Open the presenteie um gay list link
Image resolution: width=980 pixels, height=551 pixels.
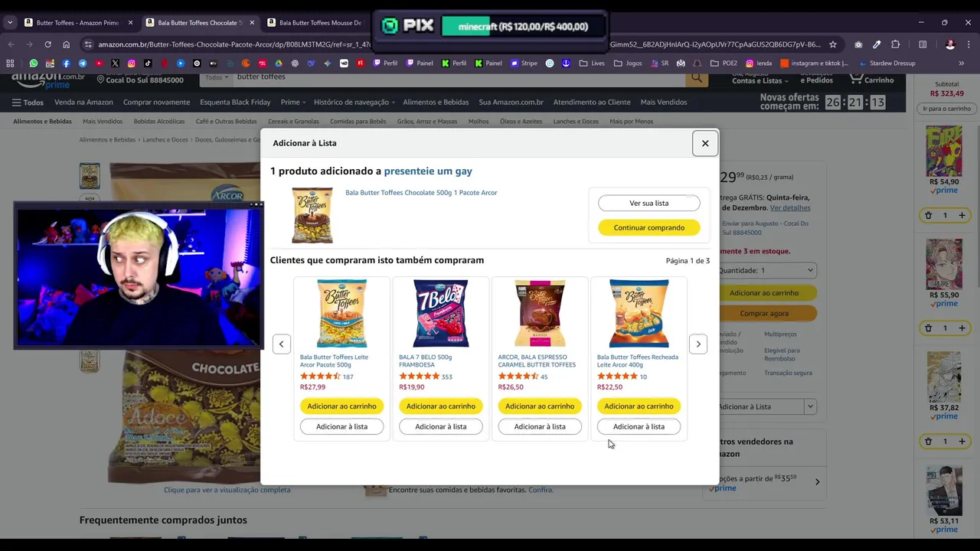[428, 171]
